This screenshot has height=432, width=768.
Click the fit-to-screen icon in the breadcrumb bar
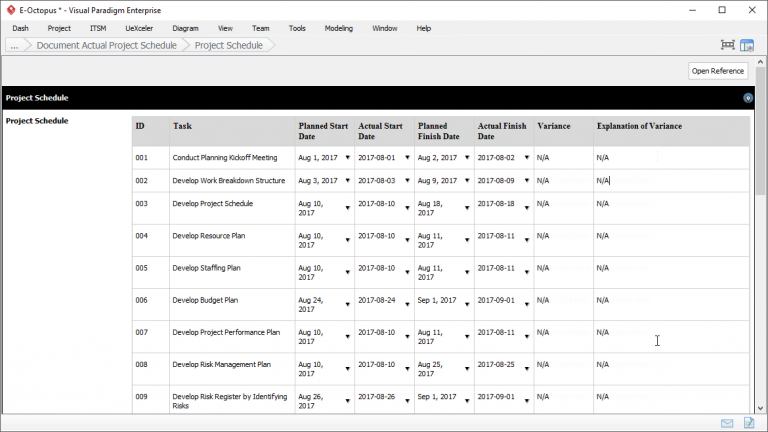(727, 45)
